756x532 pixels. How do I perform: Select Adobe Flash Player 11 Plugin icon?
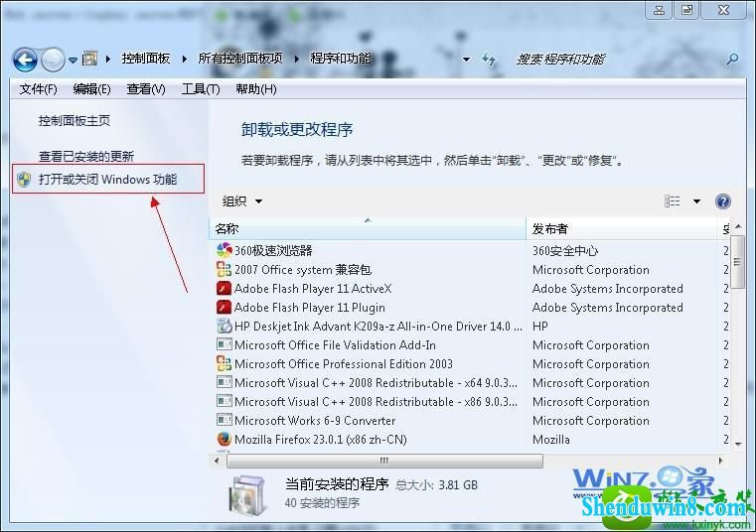click(224, 307)
